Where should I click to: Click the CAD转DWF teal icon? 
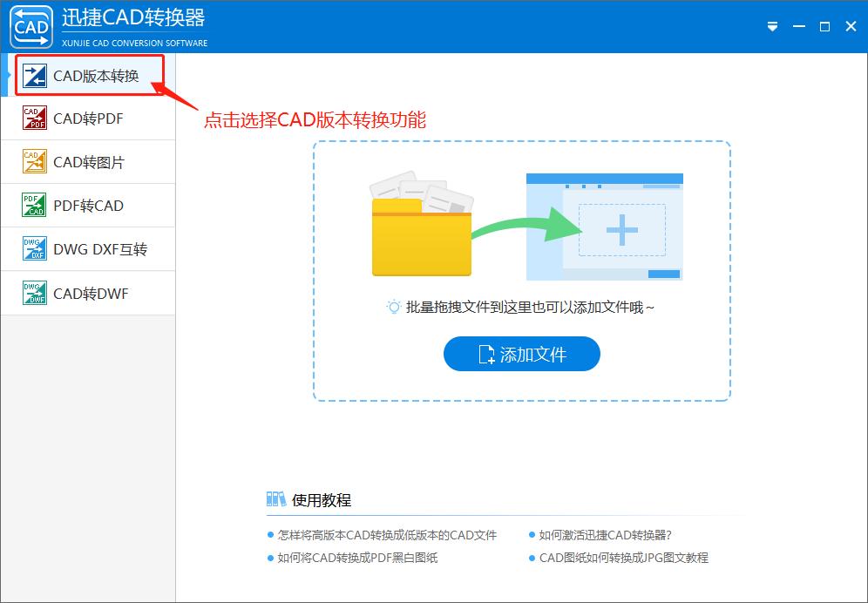(33, 293)
